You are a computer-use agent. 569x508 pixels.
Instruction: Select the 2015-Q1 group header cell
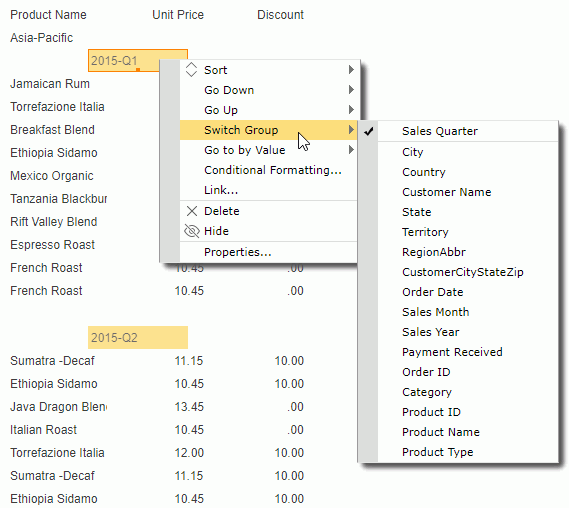point(123,61)
